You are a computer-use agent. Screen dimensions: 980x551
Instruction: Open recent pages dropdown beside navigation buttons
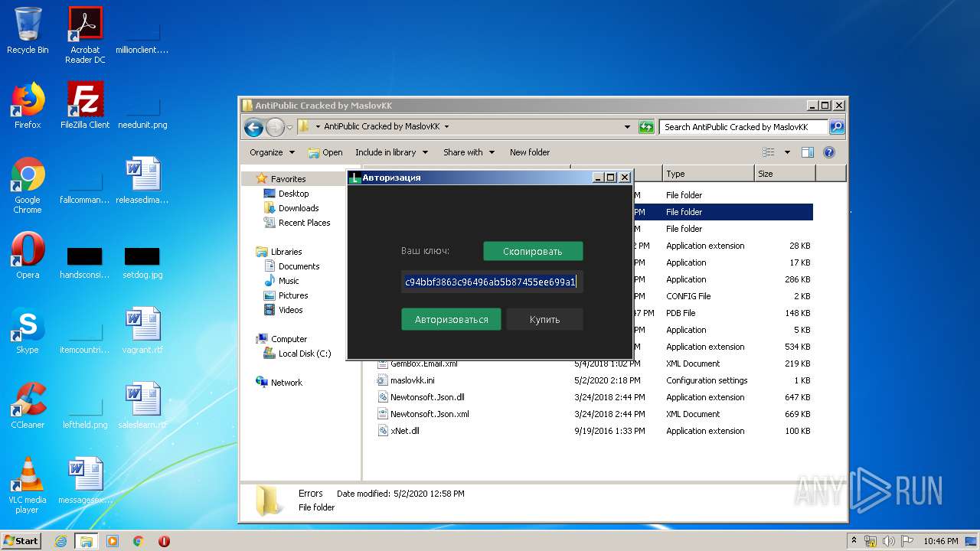(x=289, y=128)
